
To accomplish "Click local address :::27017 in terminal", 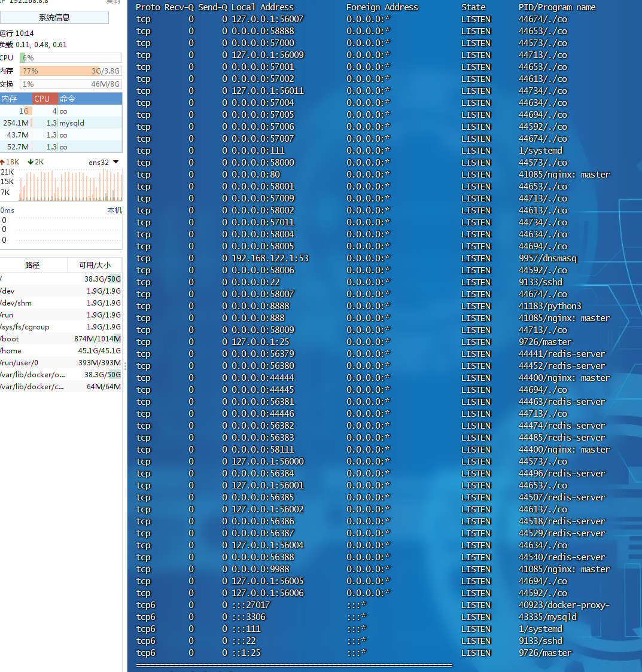I will point(251,605).
